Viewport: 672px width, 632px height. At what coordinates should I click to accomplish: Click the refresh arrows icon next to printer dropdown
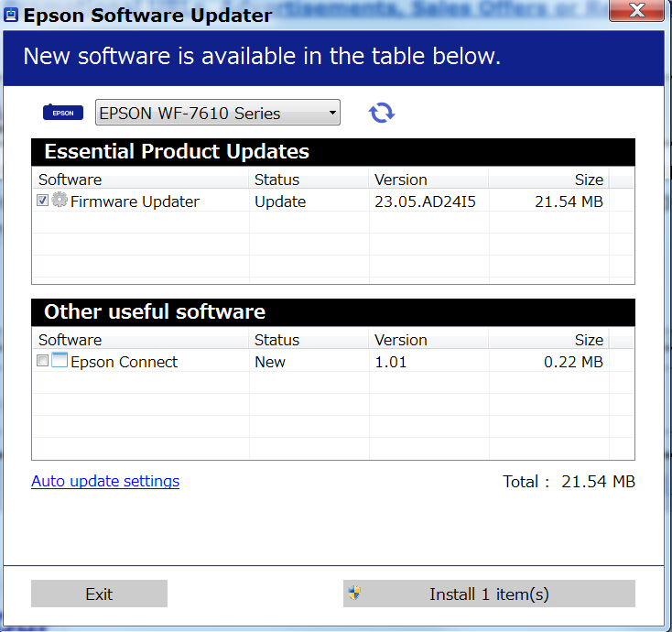click(382, 113)
